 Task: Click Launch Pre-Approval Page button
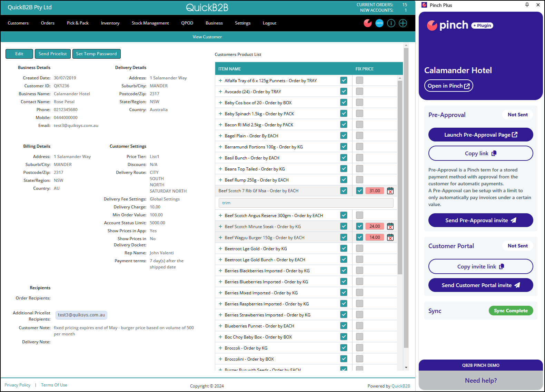click(480, 135)
